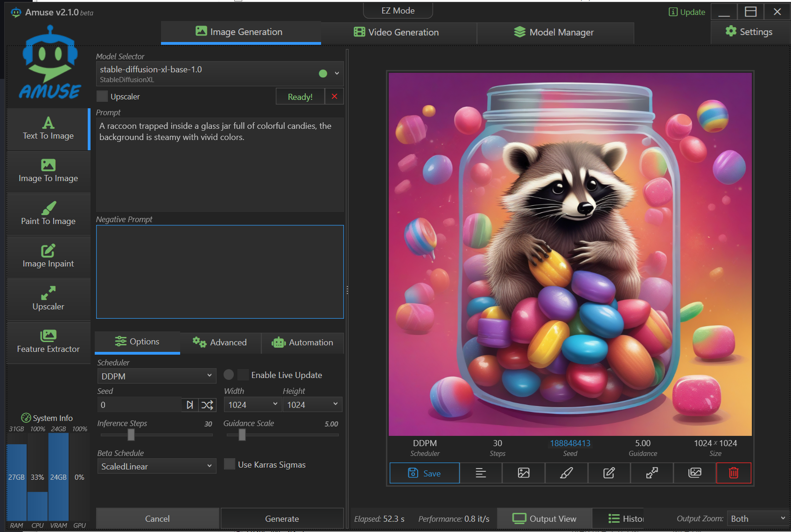Send result to Paint To Image brush icon
The height and width of the screenshot is (532, 791).
tap(566, 473)
